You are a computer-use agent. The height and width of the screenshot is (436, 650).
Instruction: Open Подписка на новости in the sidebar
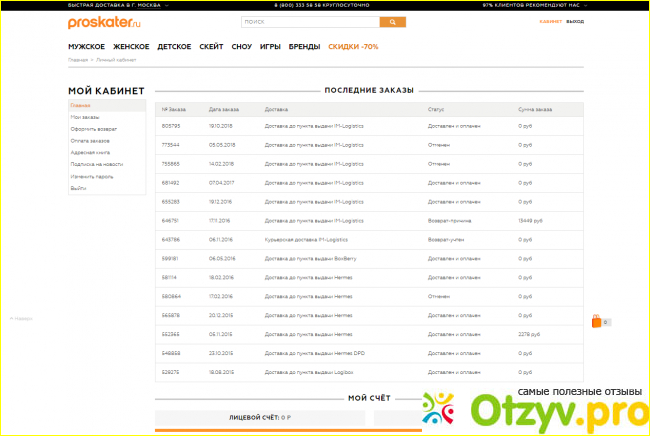tap(96, 164)
